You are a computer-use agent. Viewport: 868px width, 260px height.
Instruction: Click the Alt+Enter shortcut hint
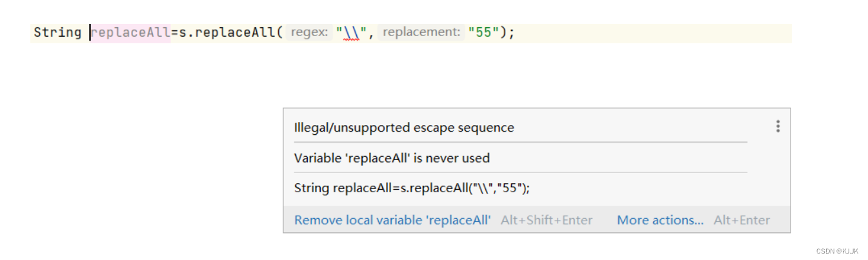(x=742, y=220)
